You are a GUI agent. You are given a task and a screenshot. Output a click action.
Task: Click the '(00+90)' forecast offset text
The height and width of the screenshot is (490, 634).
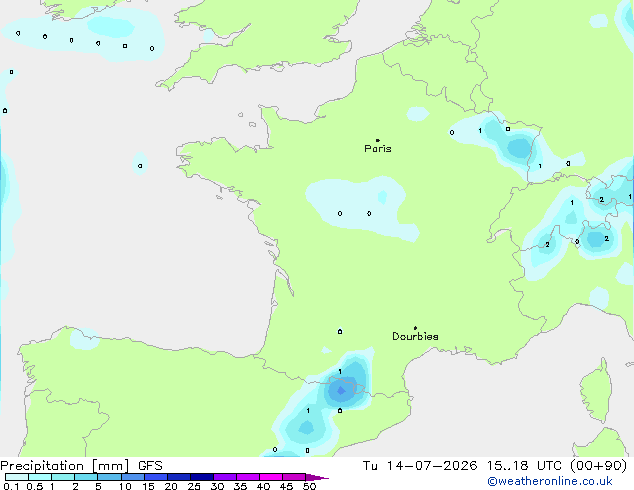point(598,466)
